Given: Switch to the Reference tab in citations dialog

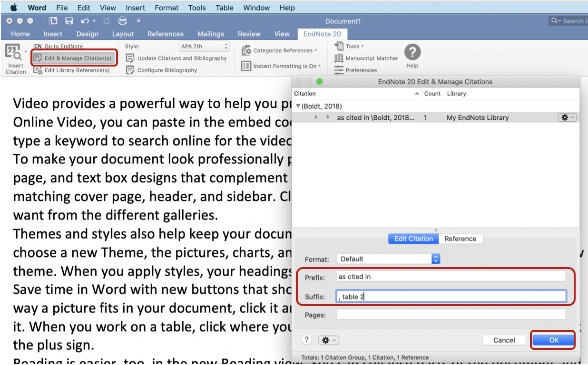Looking at the screenshot, I should click(460, 239).
